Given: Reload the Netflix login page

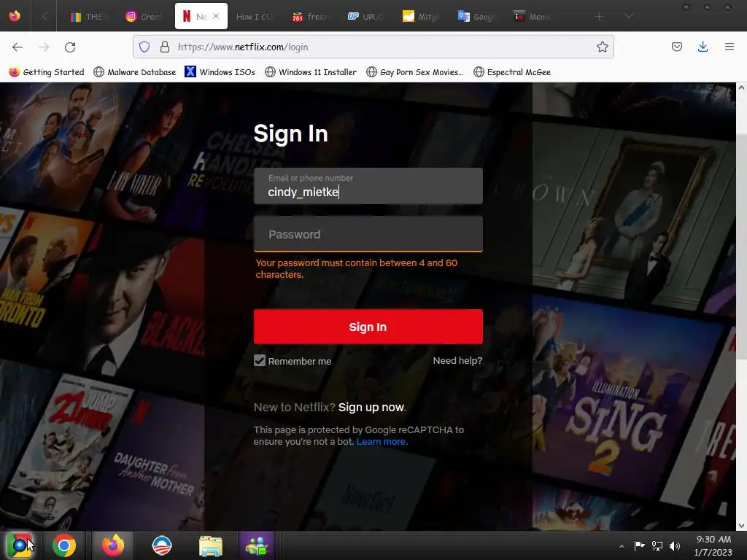Looking at the screenshot, I should (70, 47).
